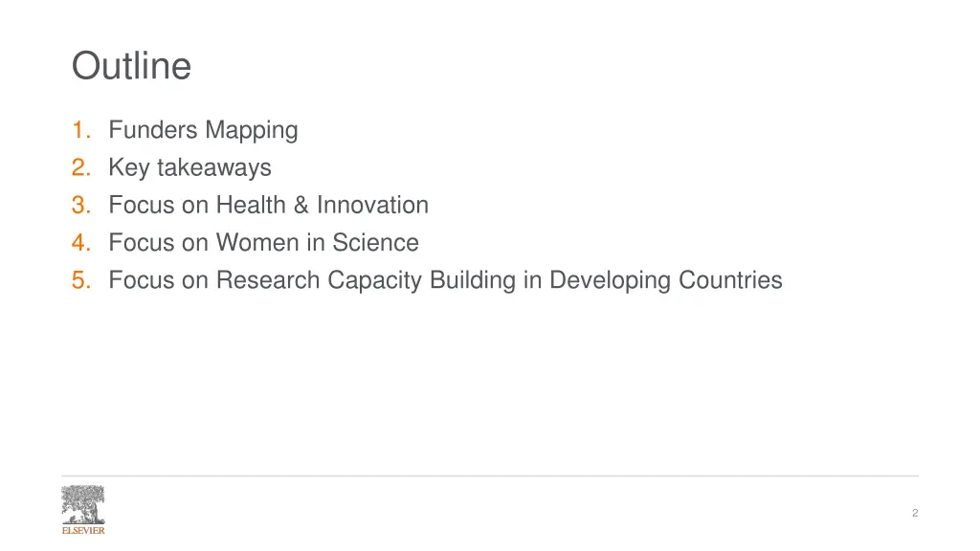Click the orange number 3 bullet
Viewport: 980px width, 551px height.
click(81, 205)
